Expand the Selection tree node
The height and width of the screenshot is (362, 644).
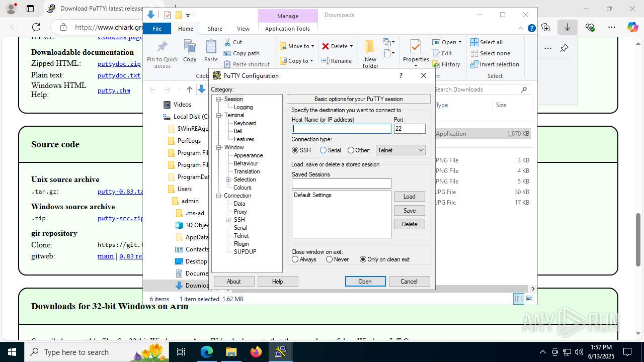coord(228,179)
